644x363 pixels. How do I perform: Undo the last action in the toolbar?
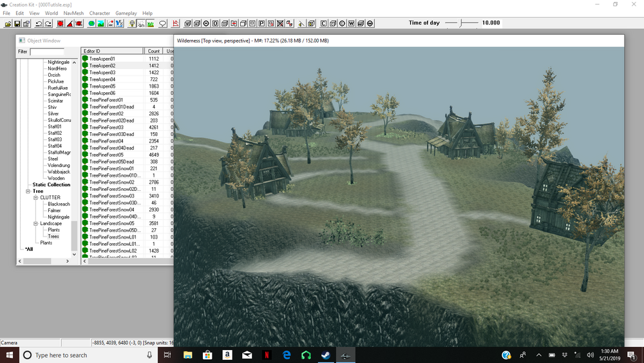pyautogui.click(x=39, y=23)
